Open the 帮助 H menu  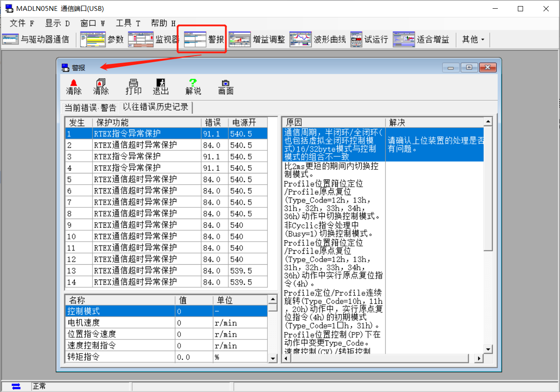[x=163, y=23]
